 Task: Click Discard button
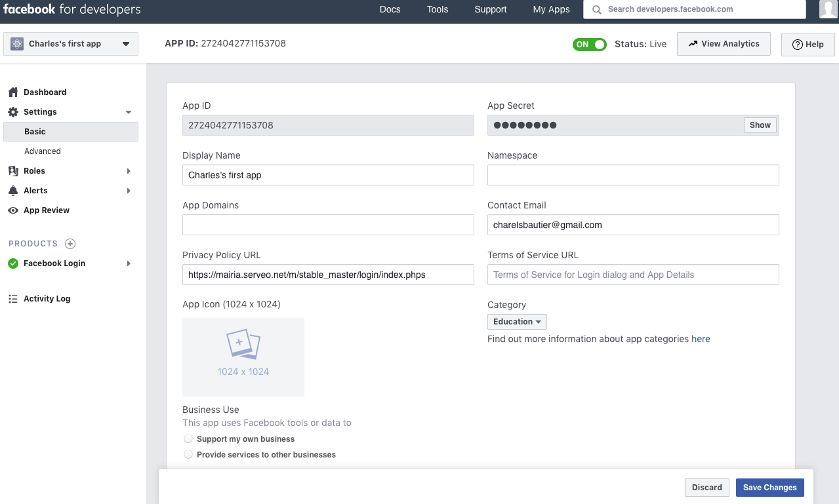706,488
